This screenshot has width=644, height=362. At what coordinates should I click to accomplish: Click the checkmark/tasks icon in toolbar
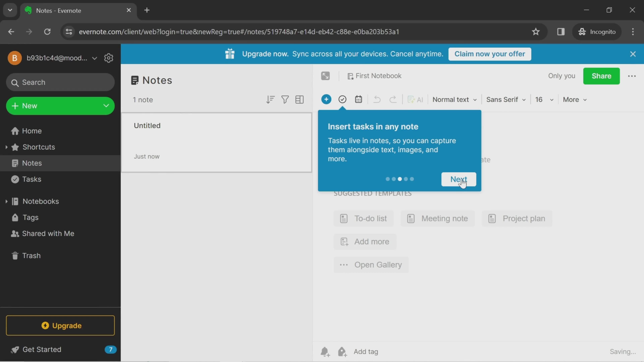pos(343,99)
